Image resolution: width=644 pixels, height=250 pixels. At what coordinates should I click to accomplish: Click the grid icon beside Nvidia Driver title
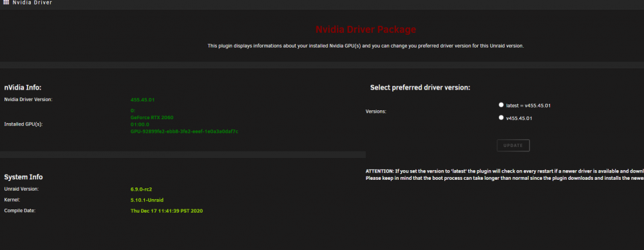point(6,3)
